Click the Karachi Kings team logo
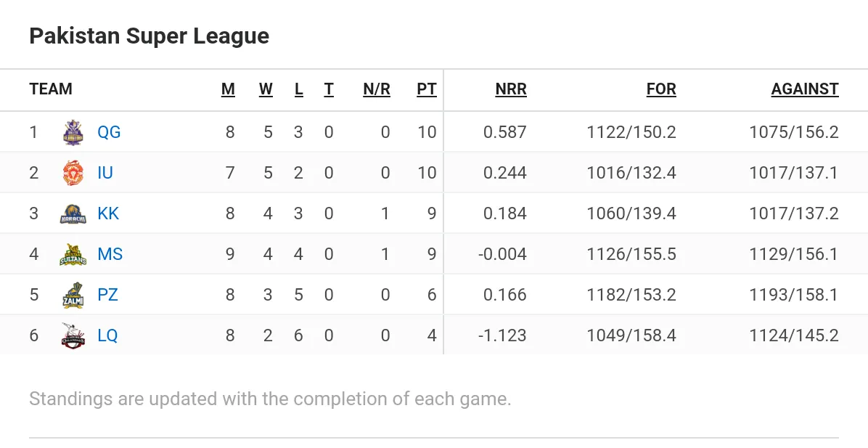This screenshot has width=868, height=448. [x=73, y=213]
